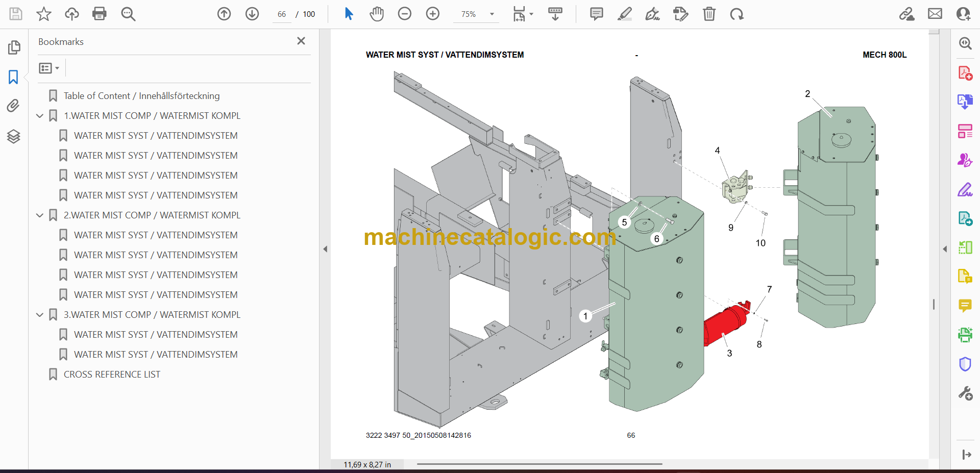The image size is (980, 473).
Task: Select 3.WATER MIST COMP / WATERMIST KOMPL bookmark
Action: [x=152, y=315]
